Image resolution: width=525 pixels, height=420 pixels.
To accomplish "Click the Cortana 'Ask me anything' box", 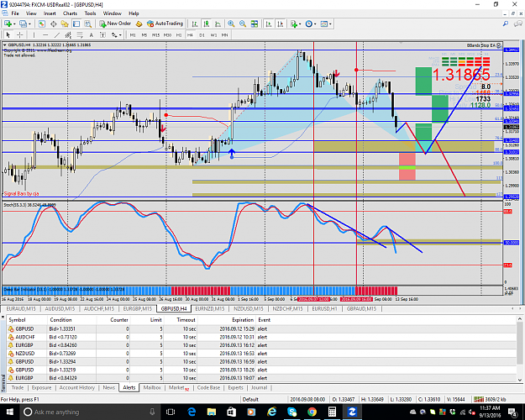I will (x=91, y=412).
